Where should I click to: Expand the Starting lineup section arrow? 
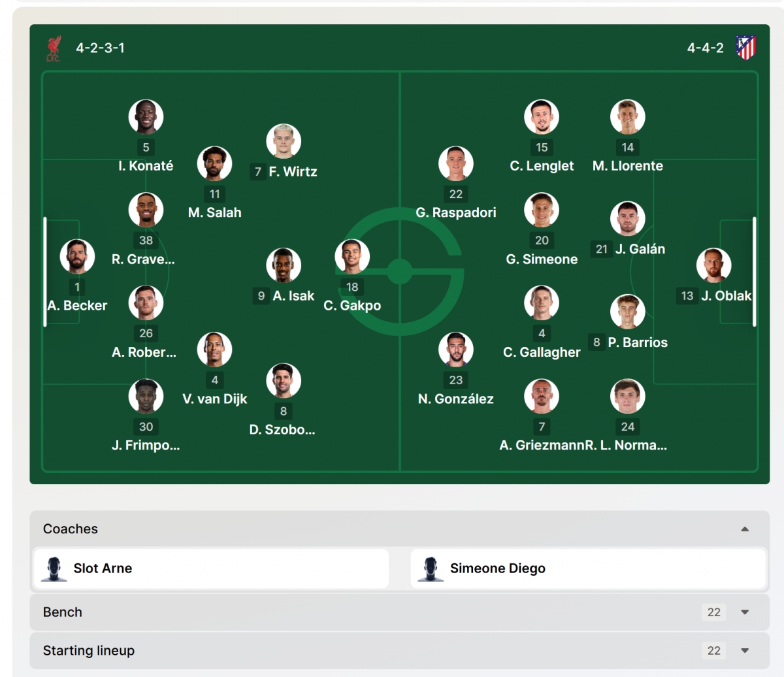745,651
